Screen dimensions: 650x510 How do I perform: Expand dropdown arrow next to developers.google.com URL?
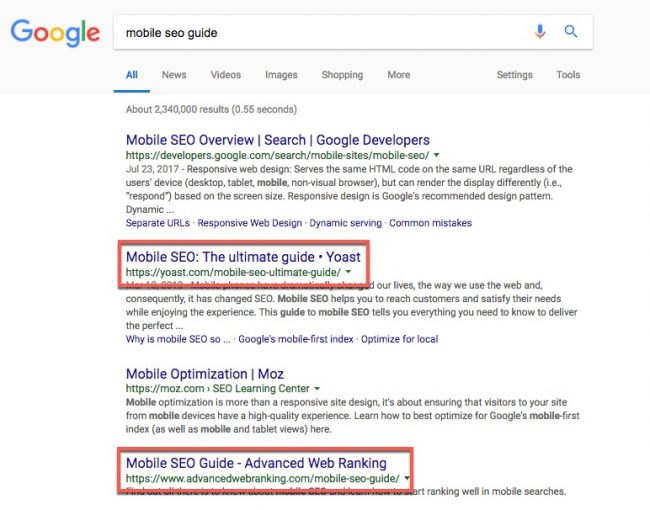tap(437, 156)
